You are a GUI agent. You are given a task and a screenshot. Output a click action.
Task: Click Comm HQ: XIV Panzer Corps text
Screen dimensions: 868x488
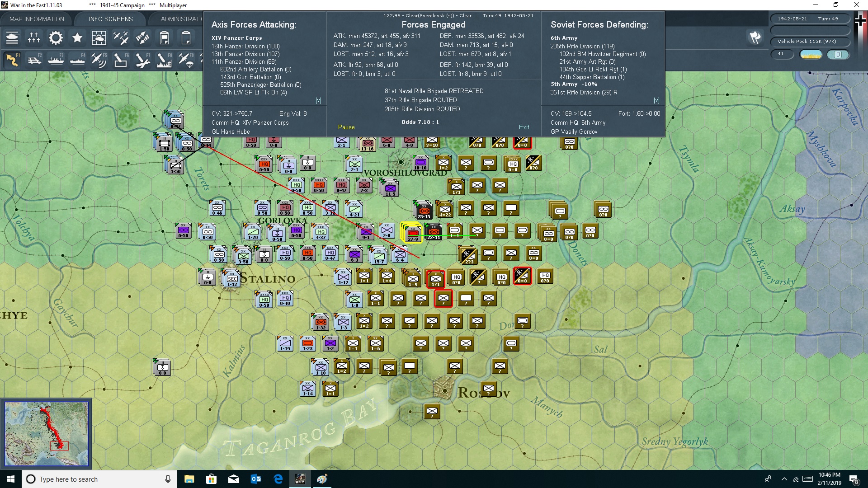coord(250,123)
